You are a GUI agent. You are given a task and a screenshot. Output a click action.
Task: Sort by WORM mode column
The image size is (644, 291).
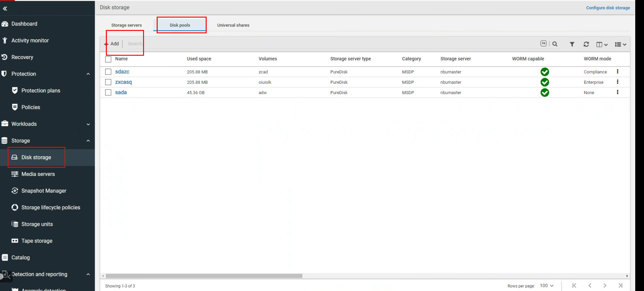597,59
